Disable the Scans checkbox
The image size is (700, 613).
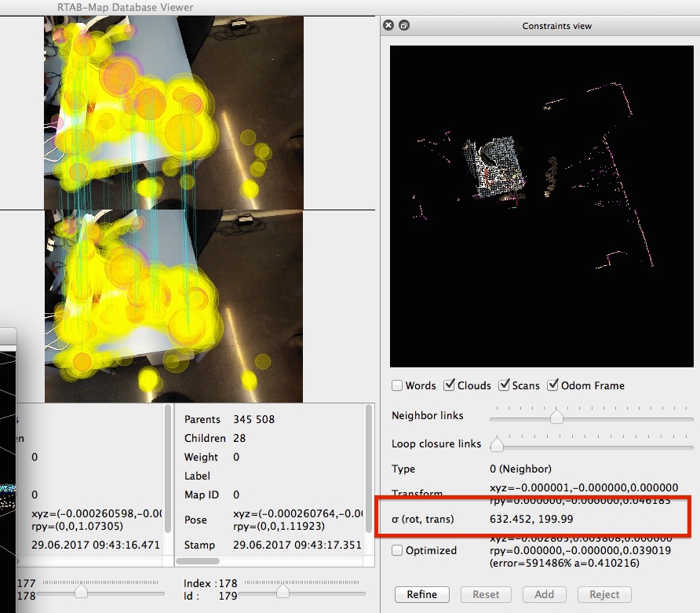pos(504,385)
